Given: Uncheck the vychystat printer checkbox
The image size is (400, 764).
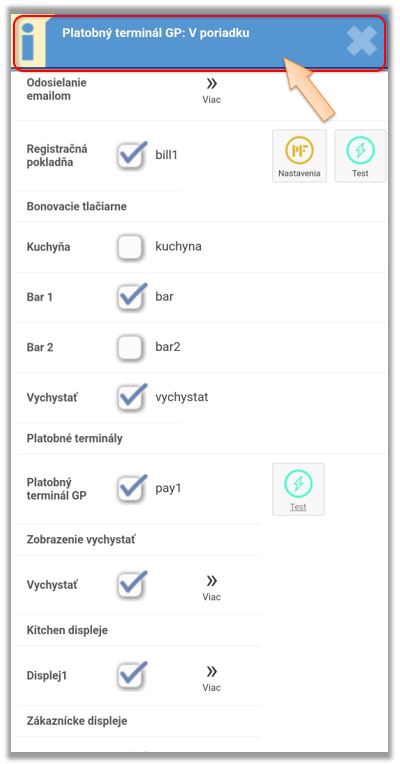Looking at the screenshot, I should tap(132, 397).
